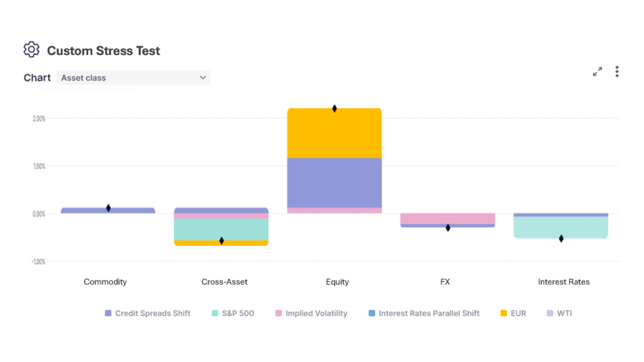Toggle the S&P 500 legend series

237,313
